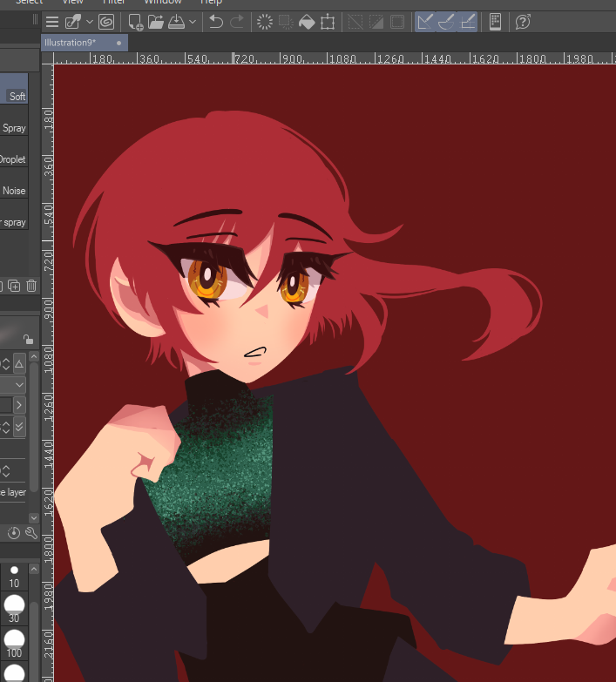
Task: Click the Scale/Rotate transform icon
Action: pos(328,22)
